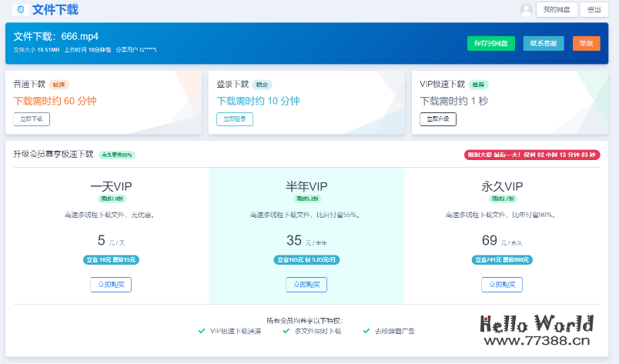619x364 pixels.
Task: Buy the 半年VIP plan via 立即购买
Action: (x=306, y=285)
